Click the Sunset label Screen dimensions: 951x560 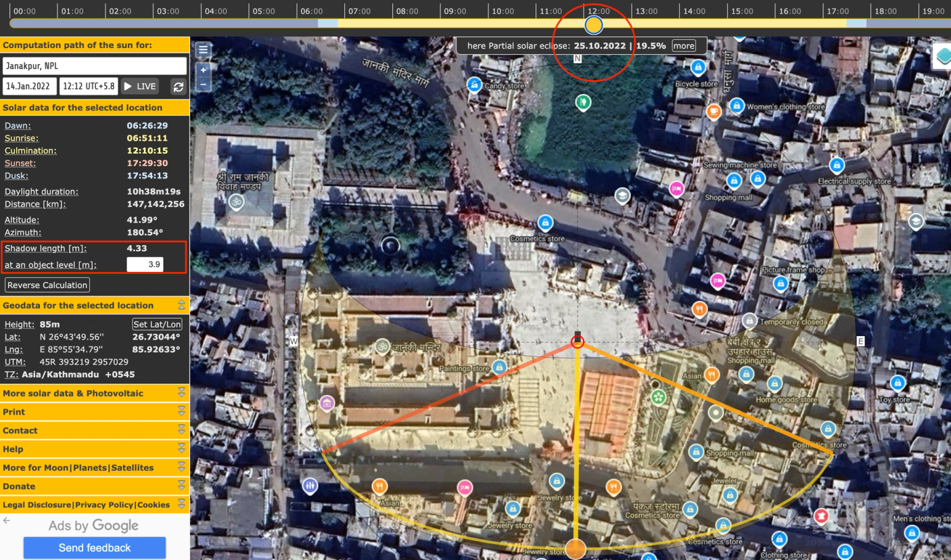[x=20, y=163]
